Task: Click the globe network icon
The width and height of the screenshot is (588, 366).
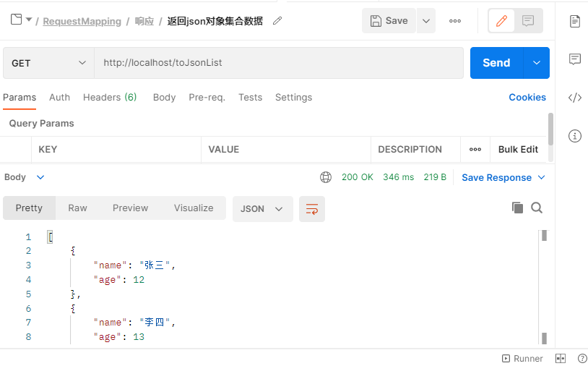Action: coord(326,177)
